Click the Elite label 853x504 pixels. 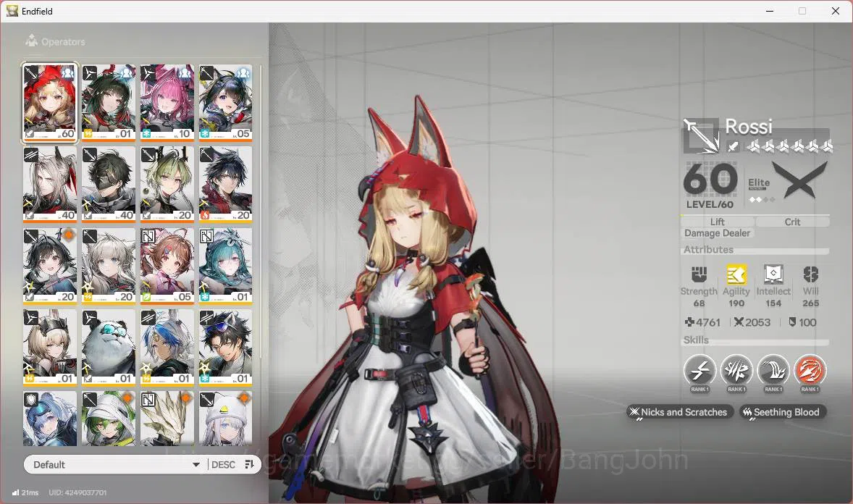pos(759,183)
